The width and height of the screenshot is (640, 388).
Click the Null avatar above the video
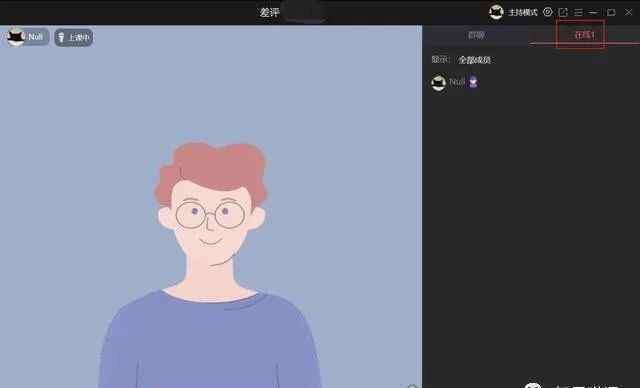[16, 37]
